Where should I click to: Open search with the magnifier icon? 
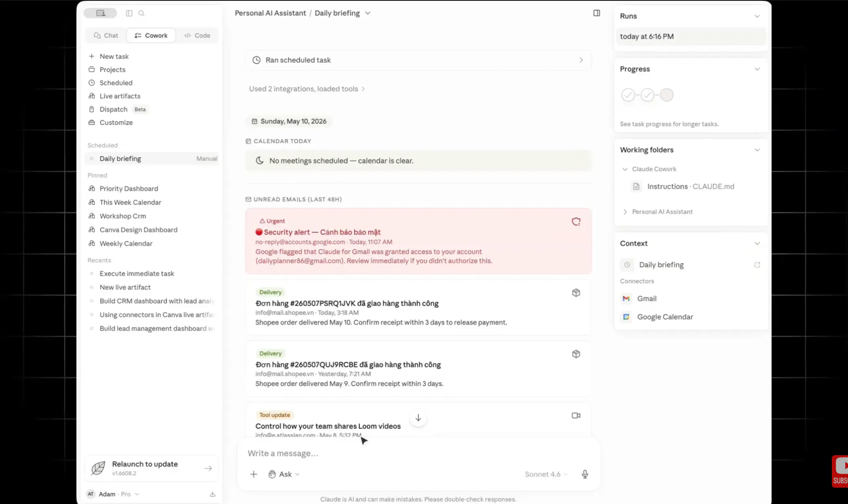tap(141, 13)
